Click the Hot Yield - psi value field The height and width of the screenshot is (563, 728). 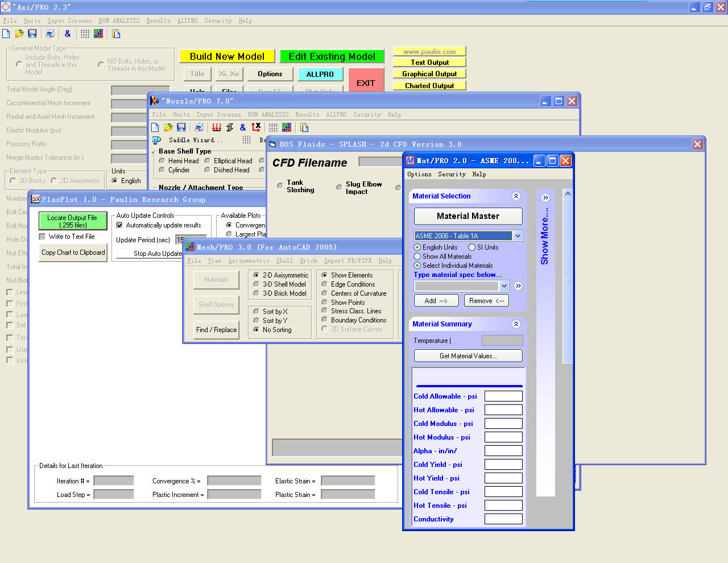pos(503,478)
